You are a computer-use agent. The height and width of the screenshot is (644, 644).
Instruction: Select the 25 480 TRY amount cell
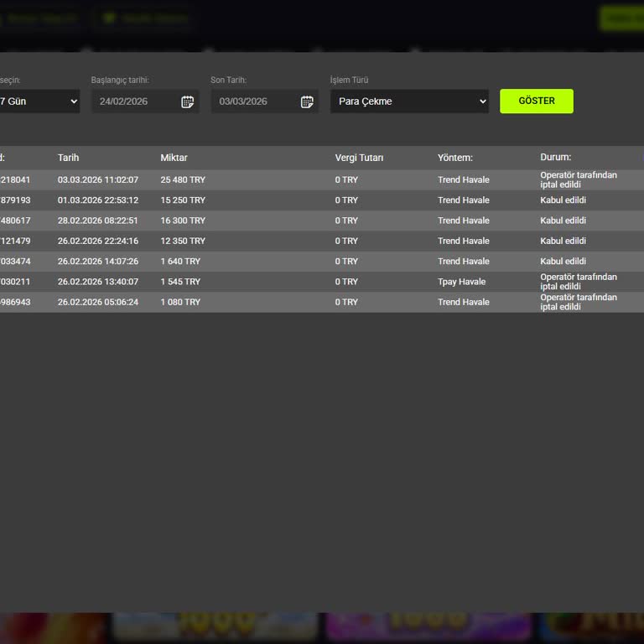pos(183,180)
